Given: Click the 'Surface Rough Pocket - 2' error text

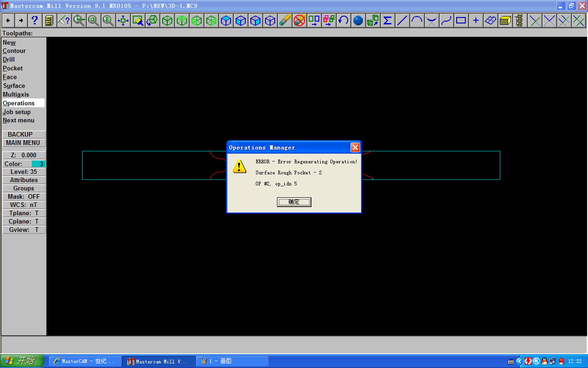Looking at the screenshot, I should click(x=288, y=172).
